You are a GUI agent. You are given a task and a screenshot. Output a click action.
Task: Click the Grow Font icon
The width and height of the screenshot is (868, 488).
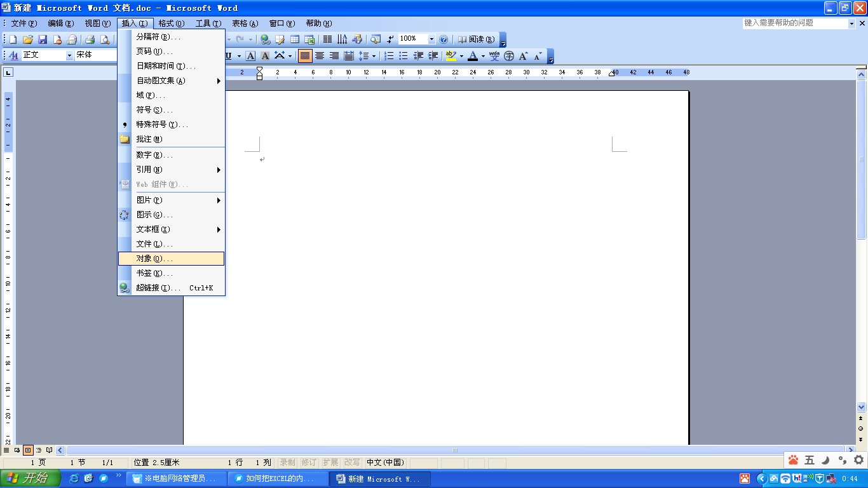pos(523,56)
